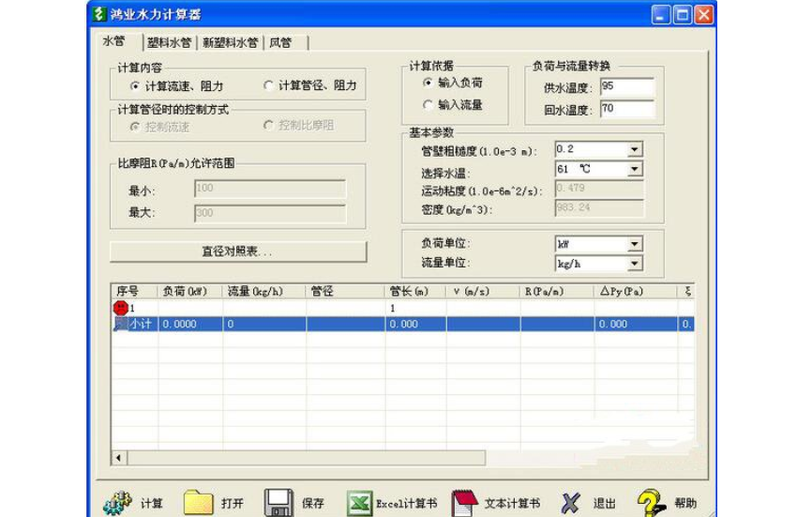Click the table's horizontal scrollbar
The image size is (812, 517).
[300, 458]
